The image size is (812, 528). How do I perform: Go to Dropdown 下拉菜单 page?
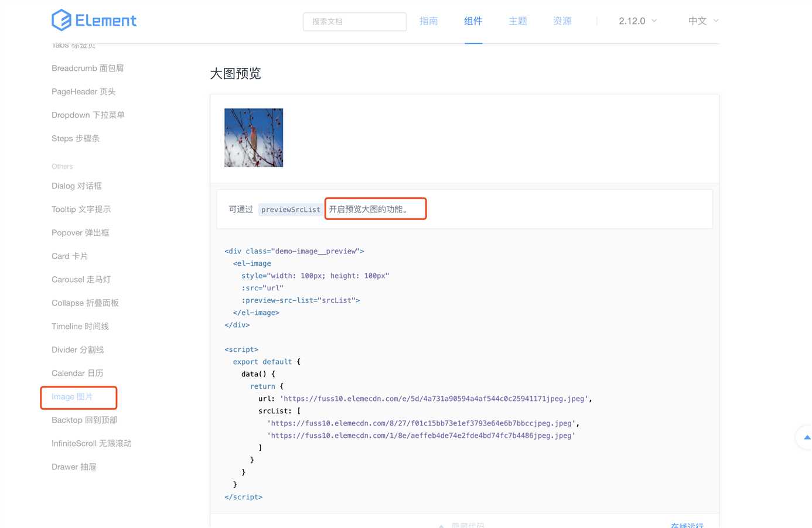click(88, 115)
